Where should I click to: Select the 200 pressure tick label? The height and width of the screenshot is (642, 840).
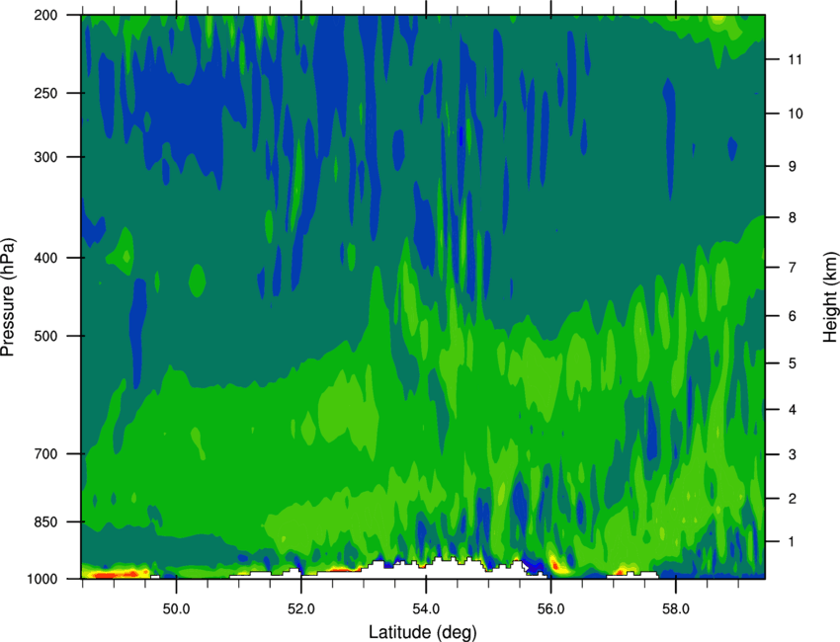pos(45,16)
